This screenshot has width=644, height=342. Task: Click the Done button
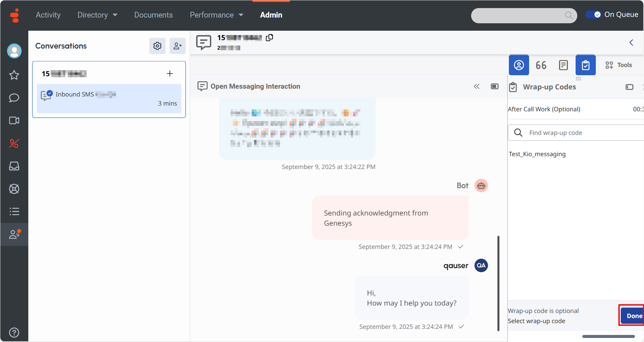pos(633,316)
